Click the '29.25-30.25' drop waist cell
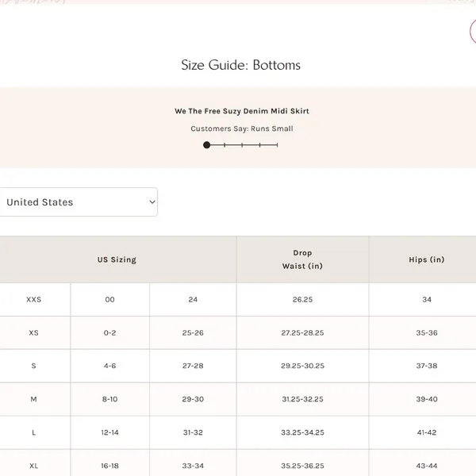 click(303, 366)
